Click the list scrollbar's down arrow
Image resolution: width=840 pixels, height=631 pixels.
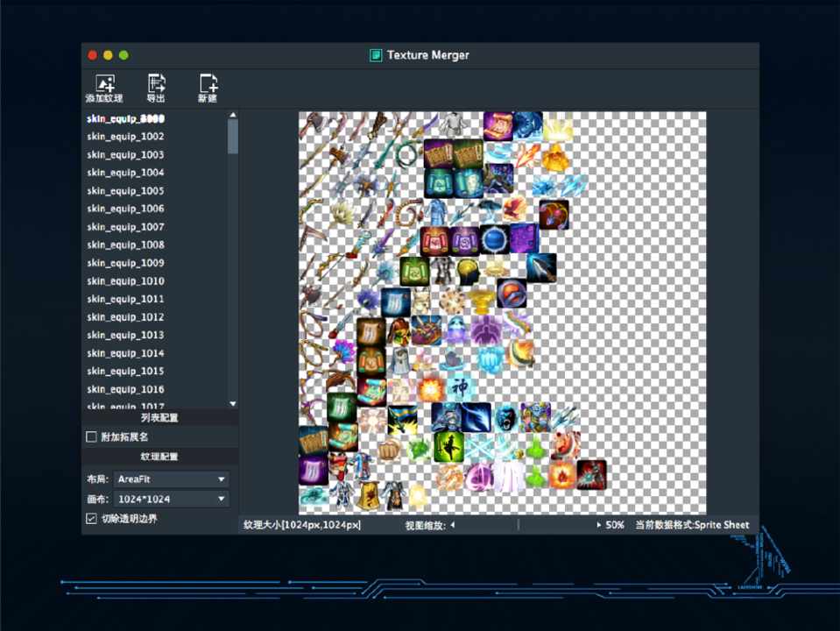point(233,403)
